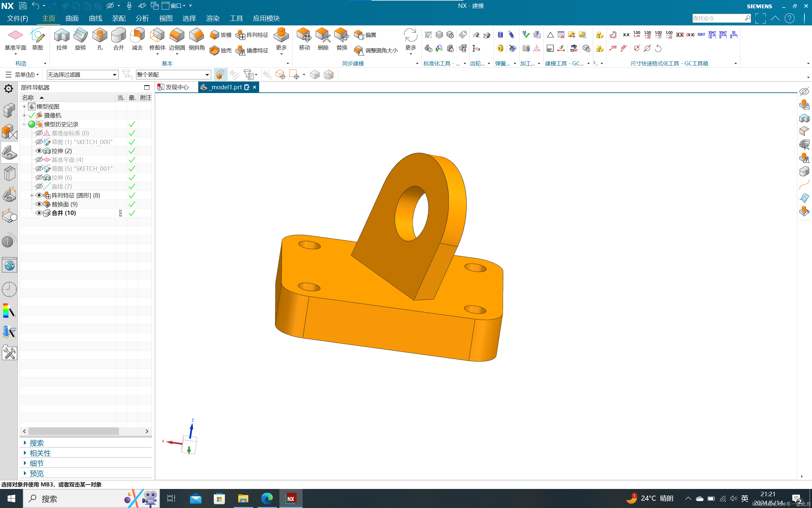Click the 拔模 (Draft) tool
Screen dimensions: 812x508
tap(220, 35)
